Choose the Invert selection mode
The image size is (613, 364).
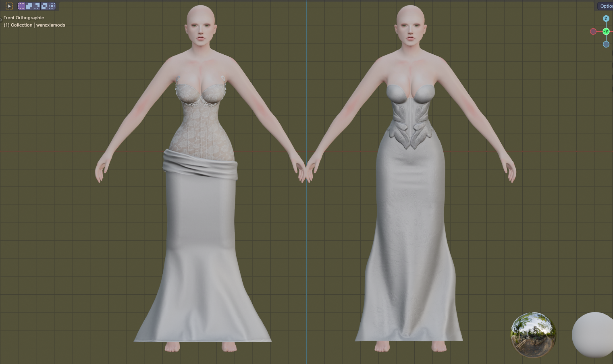tap(44, 6)
